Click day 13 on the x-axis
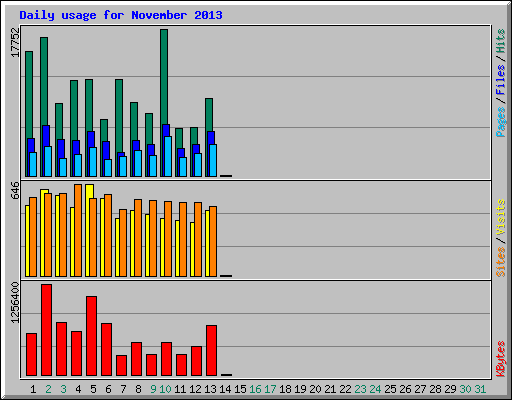Viewport: 512px width, 400px height. click(x=210, y=389)
